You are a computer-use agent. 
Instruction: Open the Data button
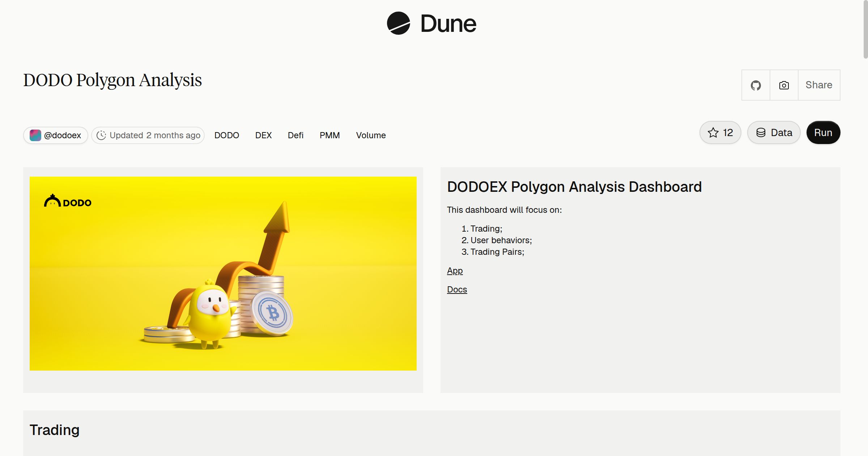coord(774,132)
